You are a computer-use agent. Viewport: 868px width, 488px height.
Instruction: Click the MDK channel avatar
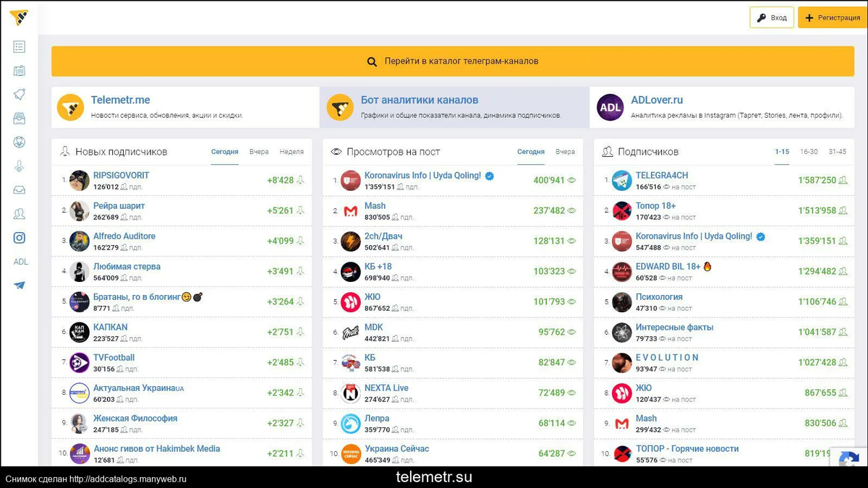[x=351, y=333]
